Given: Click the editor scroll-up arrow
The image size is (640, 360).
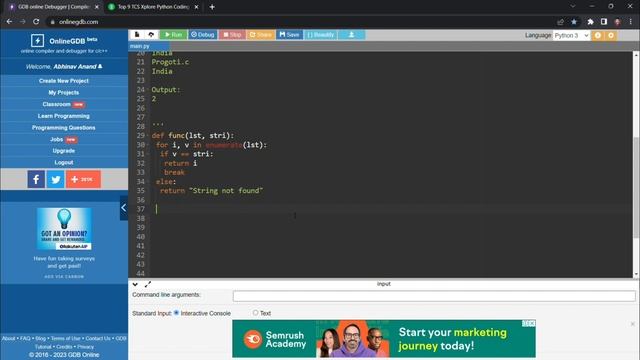Looking at the screenshot, I should click(636, 55).
